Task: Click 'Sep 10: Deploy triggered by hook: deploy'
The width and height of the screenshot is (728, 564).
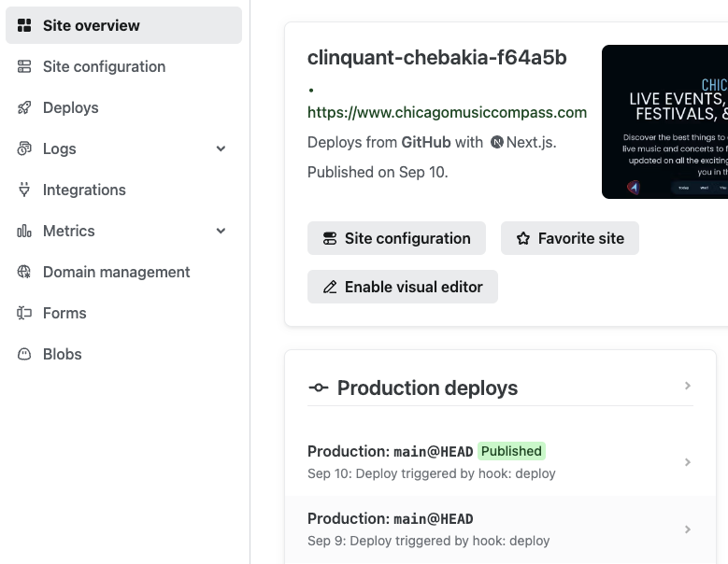Action: (x=432, y=473)
